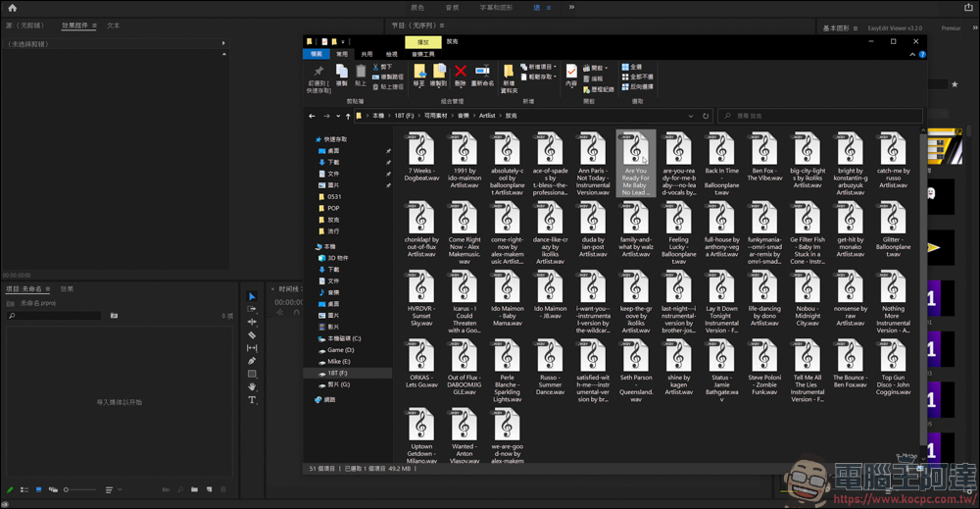The width and height of the screenshot is (980, 509).
Task: Open the 文本 panel tab
Action: point(113,25)
